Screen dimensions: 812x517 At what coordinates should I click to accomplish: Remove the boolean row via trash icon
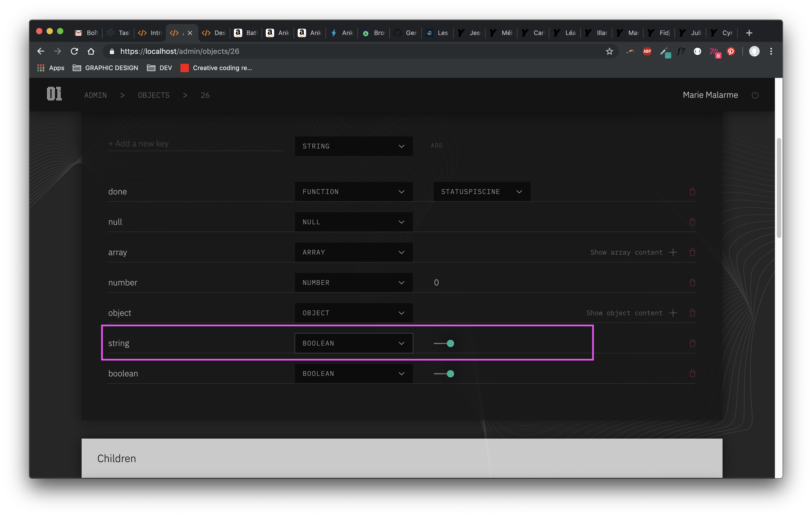click(693, 374)
